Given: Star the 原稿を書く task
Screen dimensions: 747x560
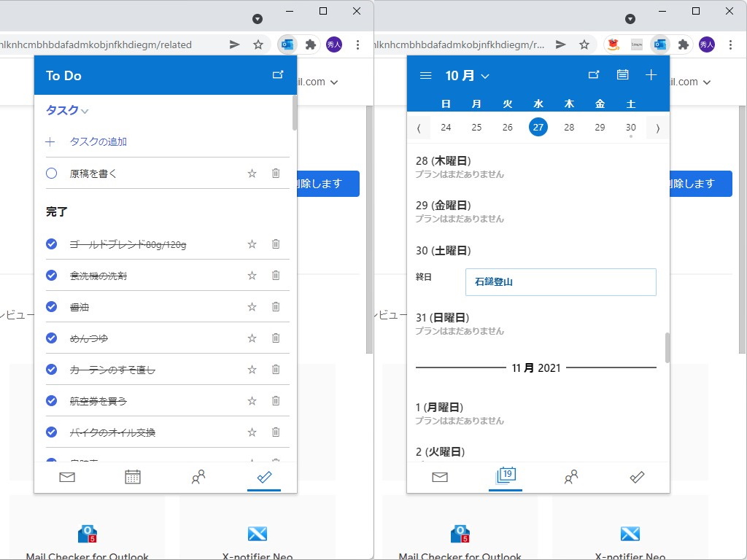Looking at the screenshot, I should pyautogui.click(x=252, y=173).
